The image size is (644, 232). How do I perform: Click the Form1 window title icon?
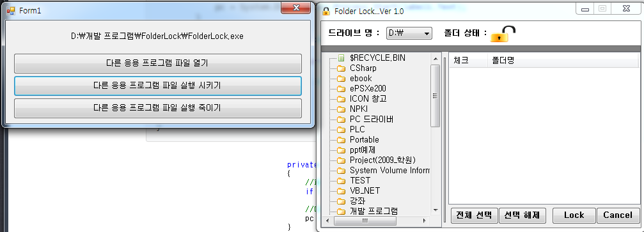(11, 11)
